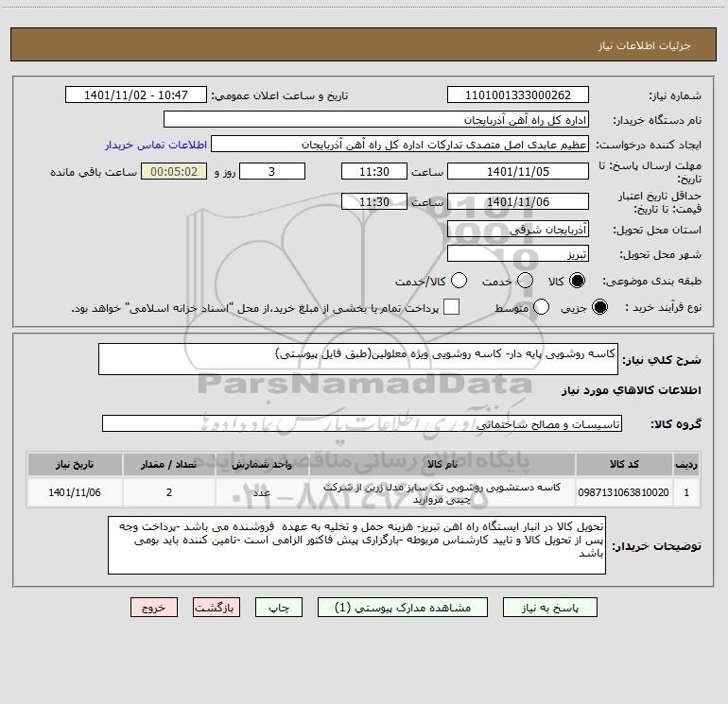Viewport: 728px width, 704px height.
Task: Click the گروه کالا field تاسیسات و مصالح ساختمانی
Action: click(362, 423)
